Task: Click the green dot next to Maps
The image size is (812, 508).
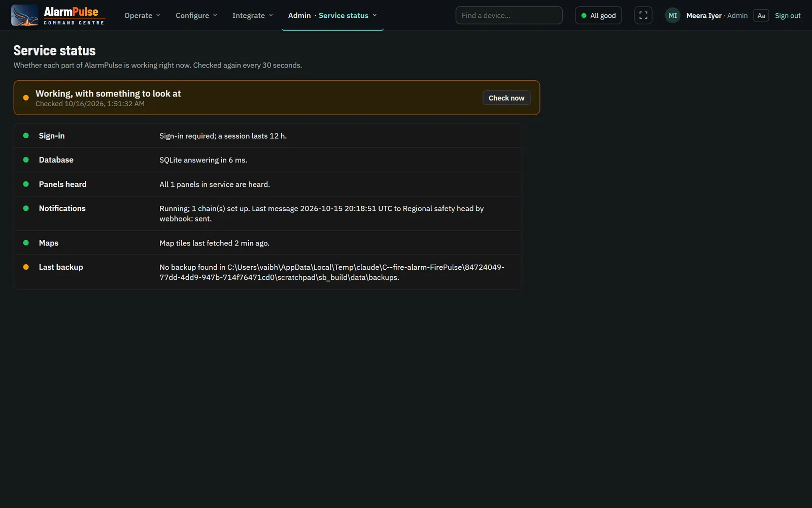Action: [x=26, y=243]
